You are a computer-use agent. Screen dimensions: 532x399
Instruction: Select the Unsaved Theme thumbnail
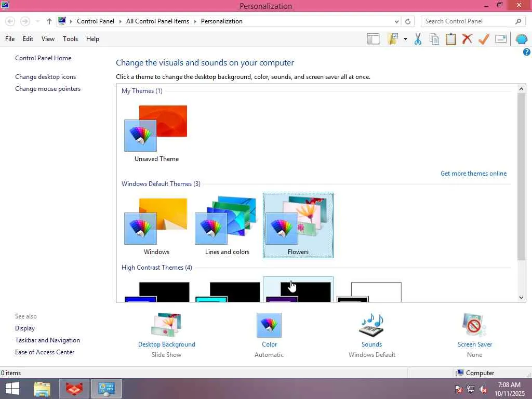click(x=156, y=134)
